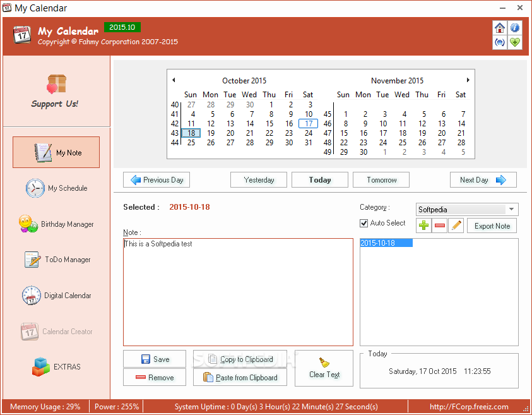This screenshot has width=532, height=415.
Task: Click System Uptime status text
Action: pos(276,407)
